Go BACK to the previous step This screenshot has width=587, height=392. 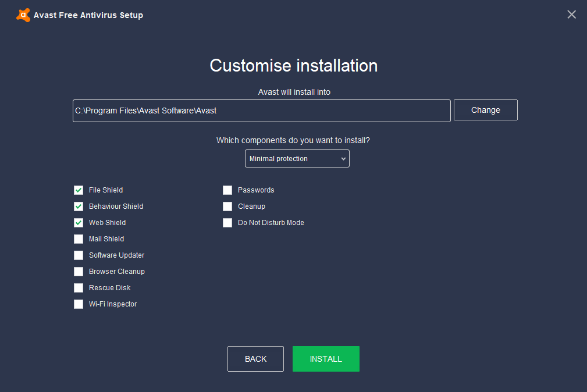point(255,359)
